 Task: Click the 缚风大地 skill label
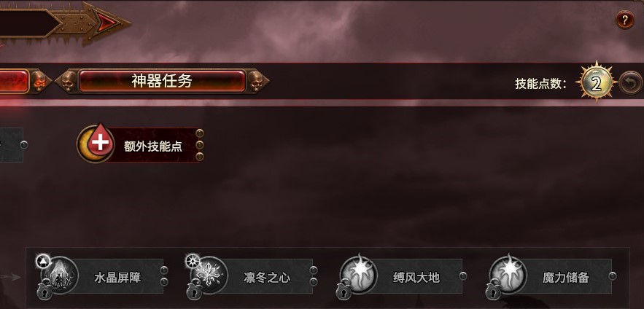pyautogui.click(x=416, y=278)
